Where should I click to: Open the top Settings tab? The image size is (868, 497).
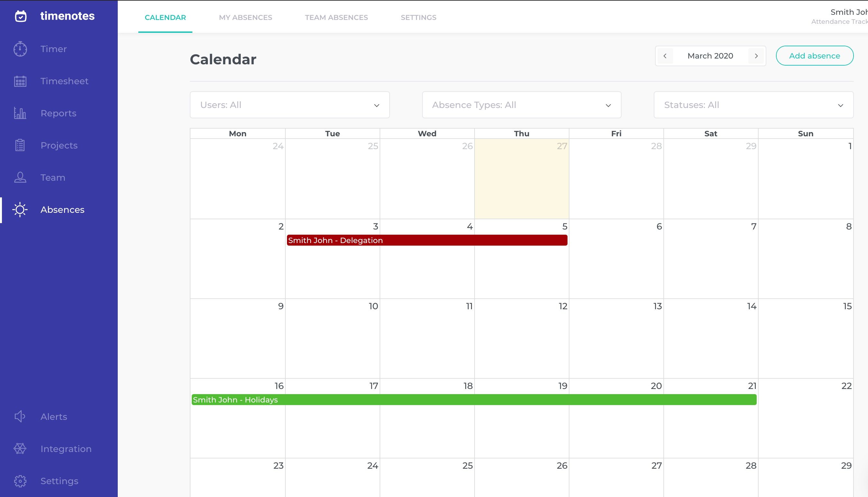(x=418, y=17)
